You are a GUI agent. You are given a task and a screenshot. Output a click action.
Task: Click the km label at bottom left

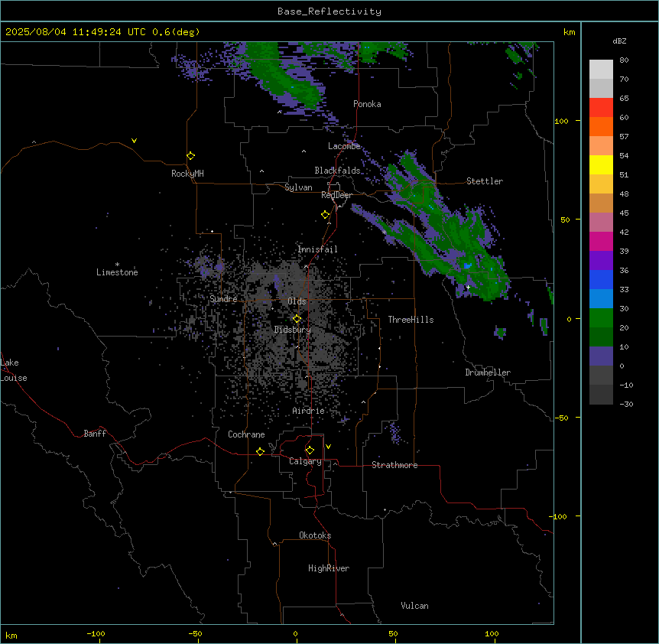tap(11, 636)
